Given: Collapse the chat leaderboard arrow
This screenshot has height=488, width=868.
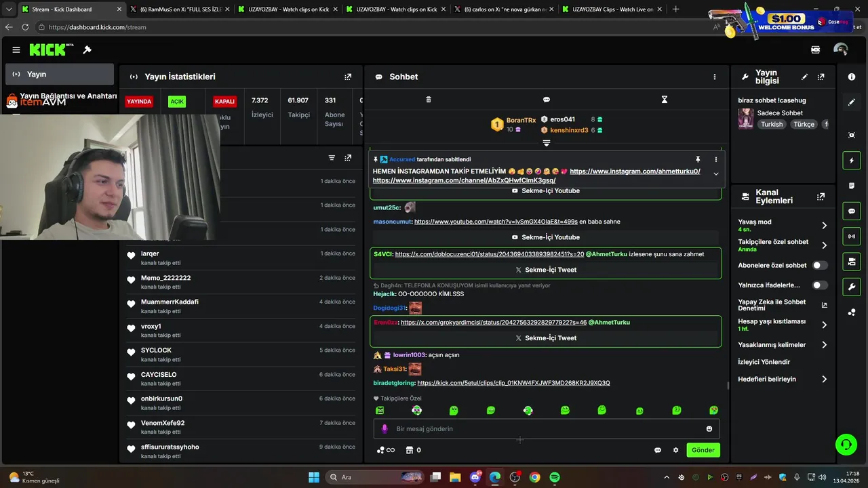Looking at the screenshot, I should 546,143.
